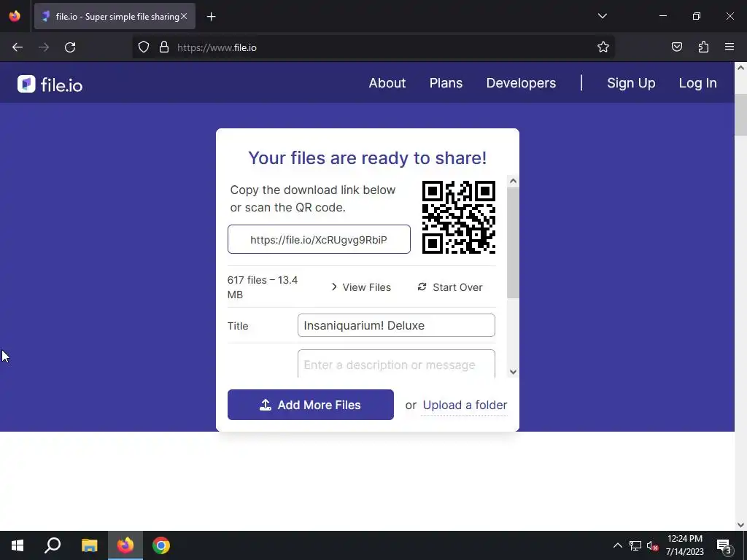Click the card scrollbar up arrow
The width and height of the screenshot is (747, 560).
point(513,181)
